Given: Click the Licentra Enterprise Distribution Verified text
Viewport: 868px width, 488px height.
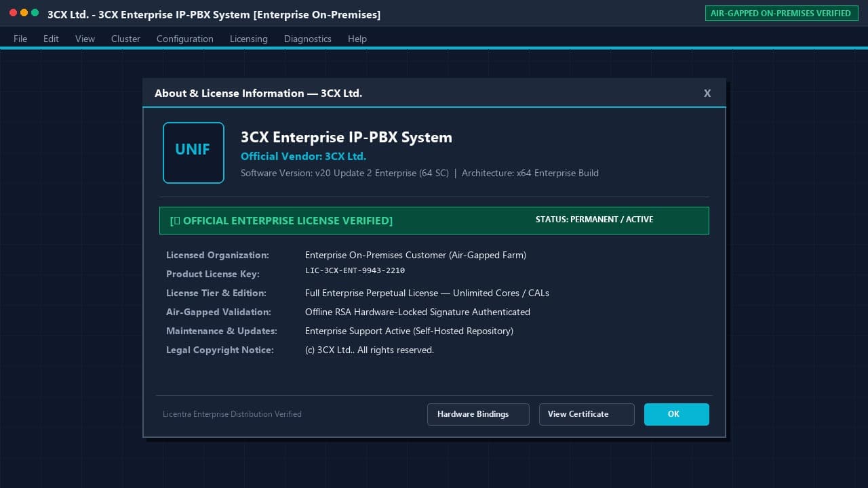Looking at the screenshot, I should click(x=232, y=414).
